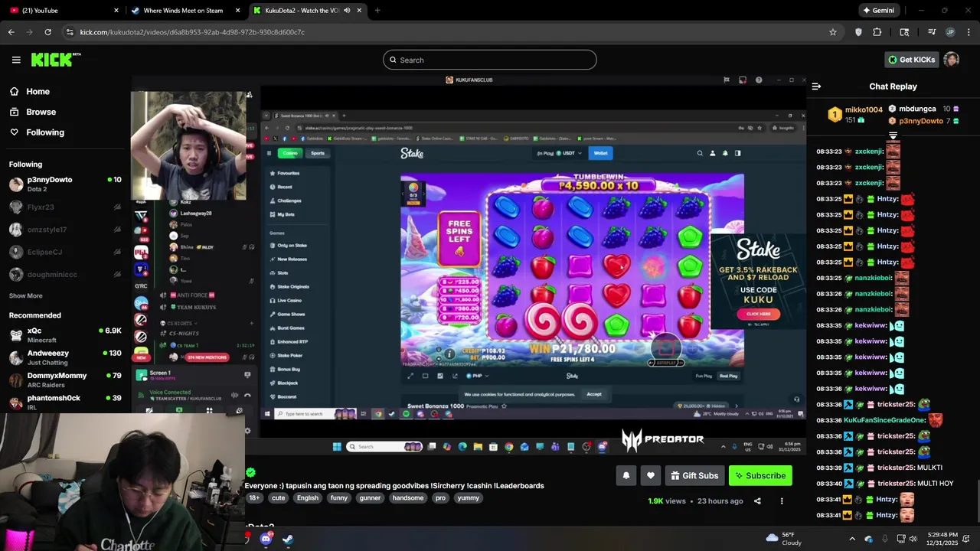This screenshot has width=980, height=551.
Task: Open phantomsh0ck recommended channel
Action: click(65, 402)
